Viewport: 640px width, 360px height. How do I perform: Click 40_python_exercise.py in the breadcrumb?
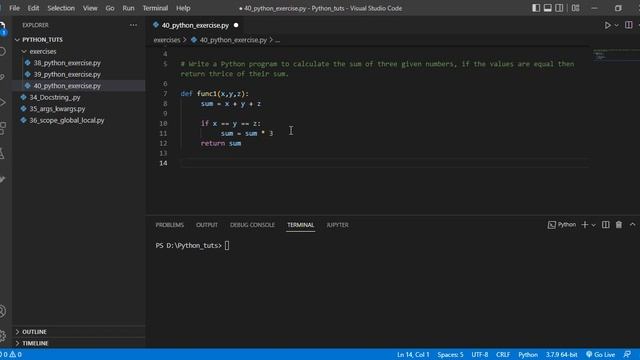233,40
